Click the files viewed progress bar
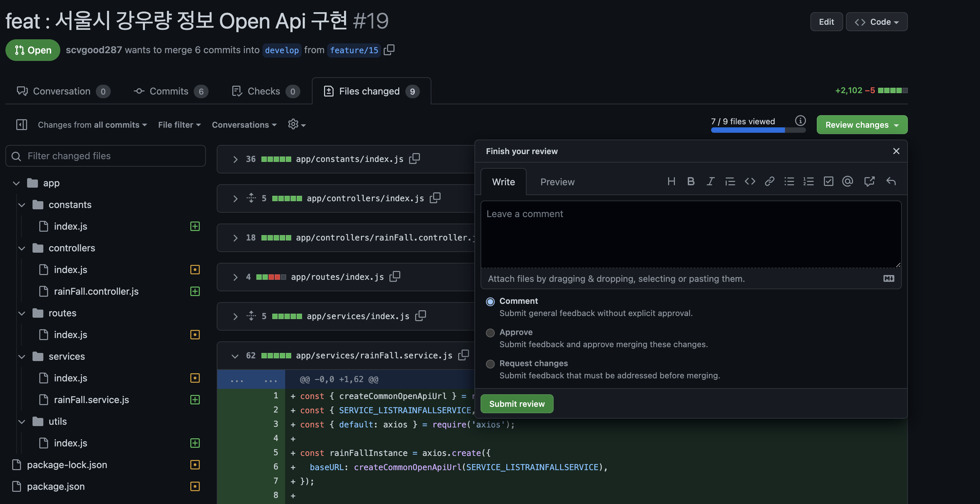The height and width of the screenshot is (504, 980). [758, 130]
